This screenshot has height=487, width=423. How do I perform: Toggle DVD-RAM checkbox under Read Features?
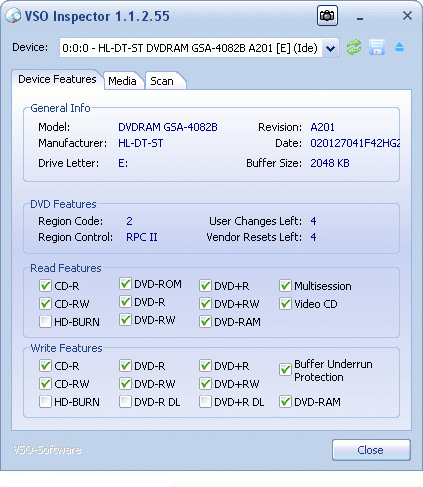click(205, 322)
